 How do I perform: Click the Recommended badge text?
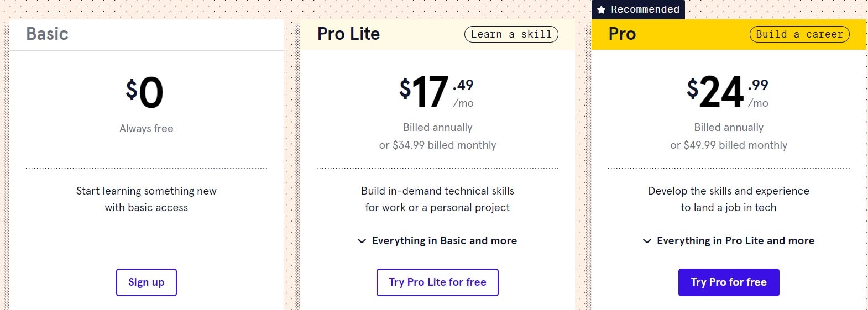[645, 10]
